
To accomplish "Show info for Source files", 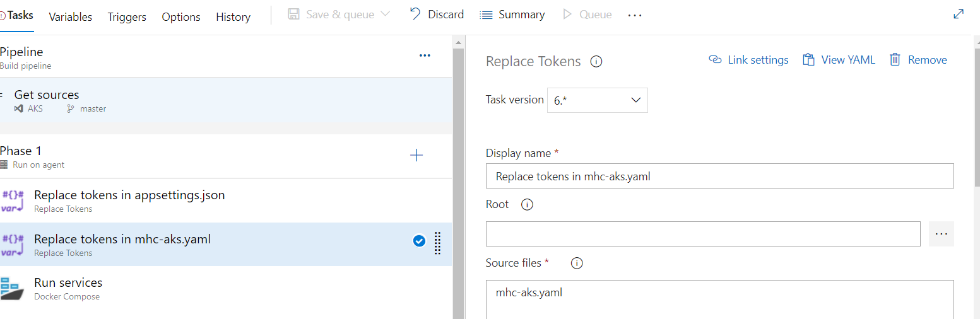I will 577,264.
